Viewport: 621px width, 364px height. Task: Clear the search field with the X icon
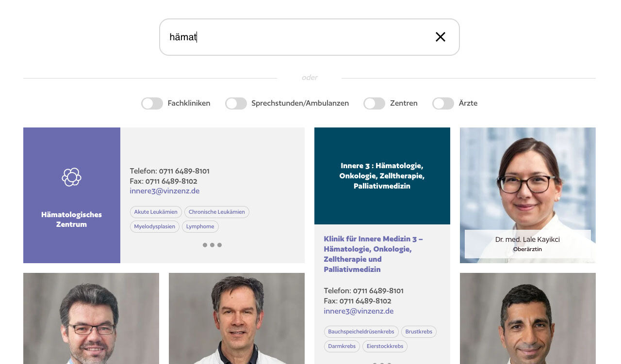point(440,37)
